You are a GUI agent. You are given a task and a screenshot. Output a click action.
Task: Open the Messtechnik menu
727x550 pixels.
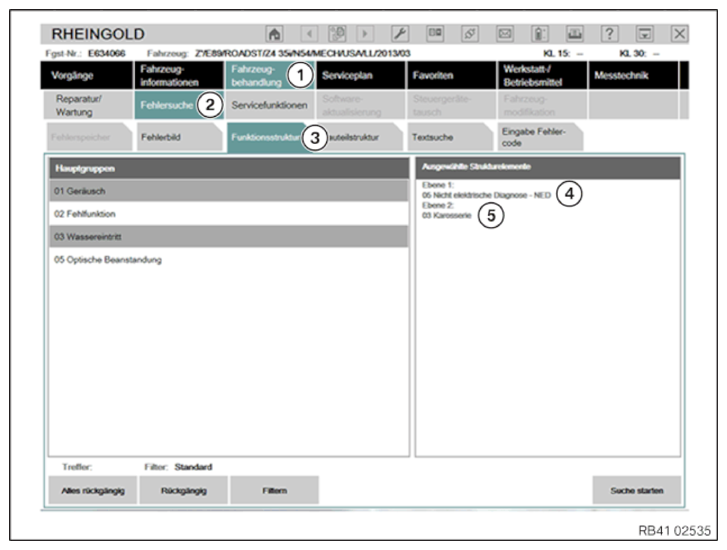coord(633,75)
